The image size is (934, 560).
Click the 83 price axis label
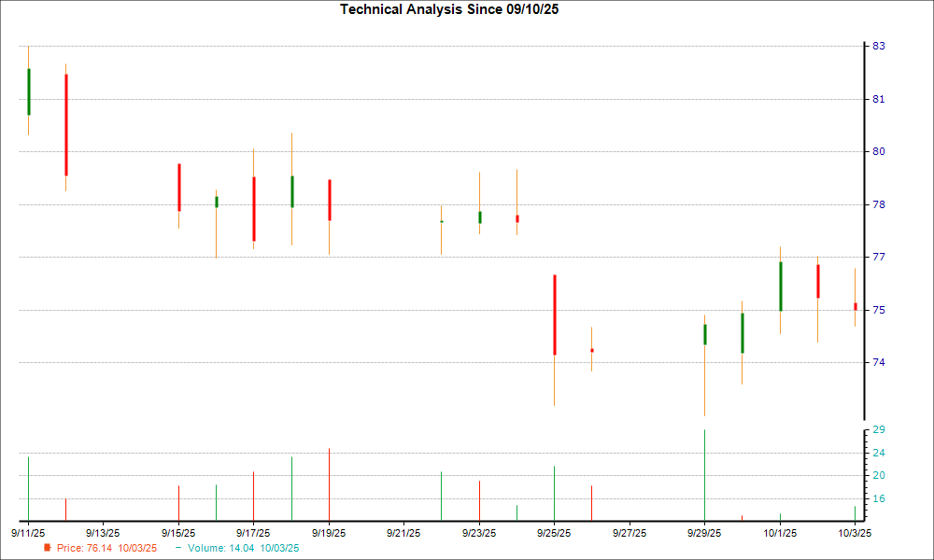[x=879, y=46]
